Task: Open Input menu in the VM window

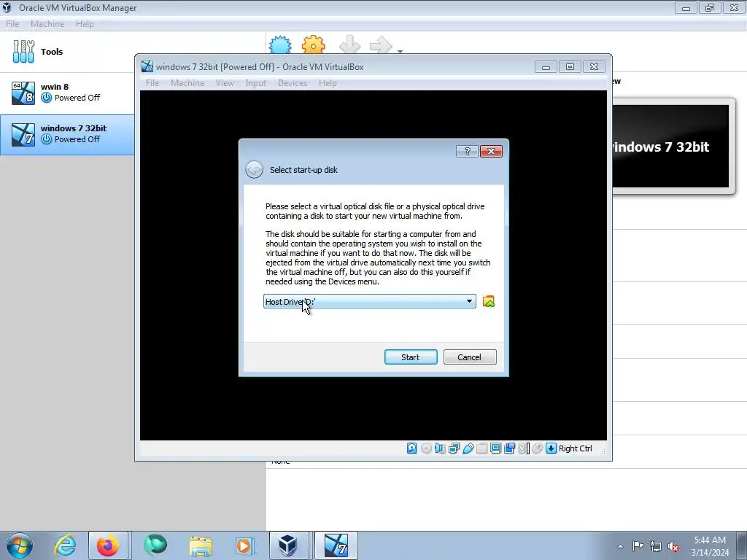Action: point(256,83)
